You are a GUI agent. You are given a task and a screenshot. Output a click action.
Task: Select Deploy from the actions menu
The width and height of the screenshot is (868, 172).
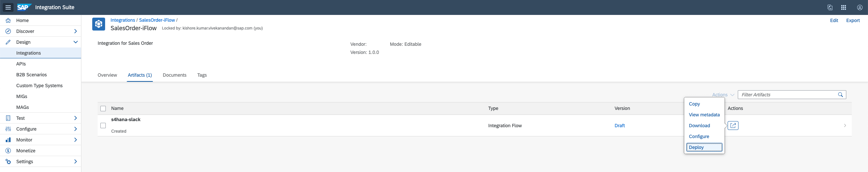(x=704, y=147)
